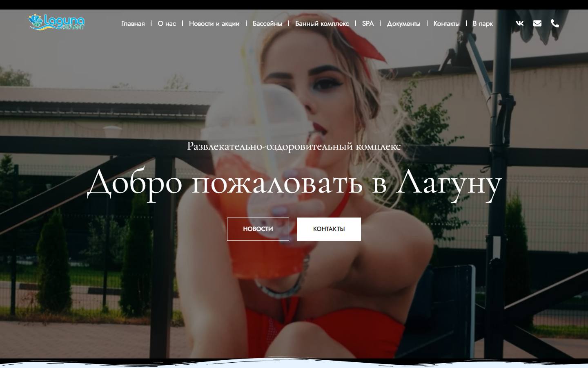Open the Документы page
Screen dimensions: 588x368
point(403,24)
